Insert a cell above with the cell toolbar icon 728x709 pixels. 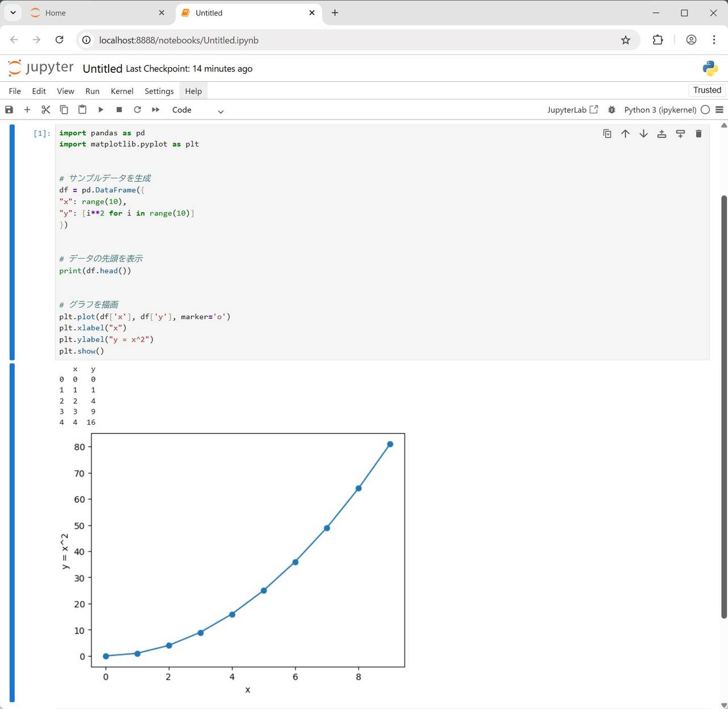[x=662, y=134]
